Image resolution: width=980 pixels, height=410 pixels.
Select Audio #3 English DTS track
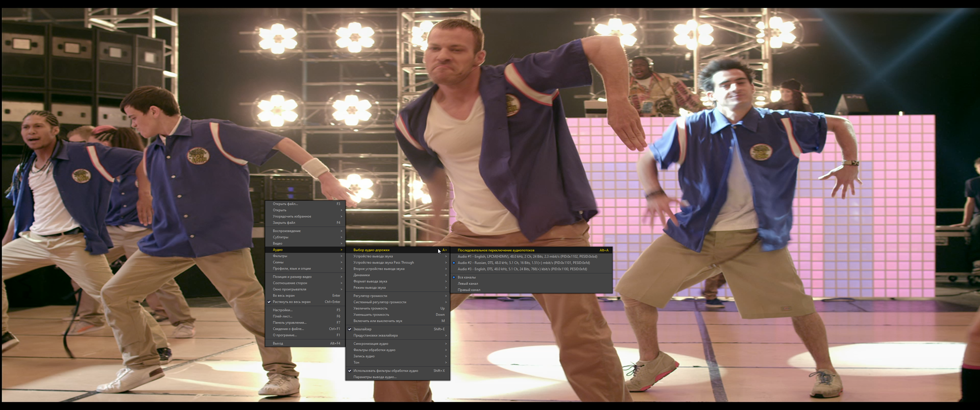[x=522, y=269]
